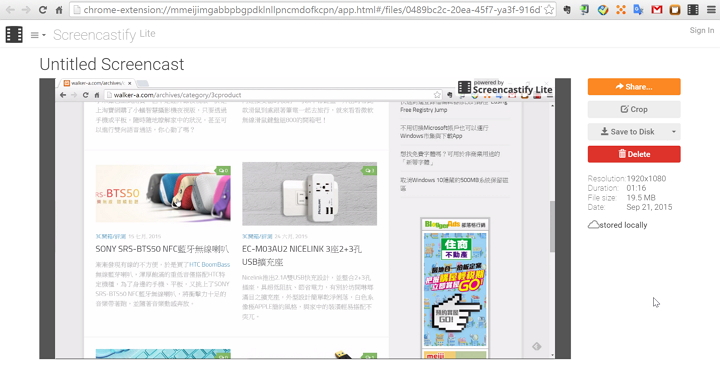Click the 19.5 MB file size value
This screenshot has width=720, height=382.
coord(641,198)
